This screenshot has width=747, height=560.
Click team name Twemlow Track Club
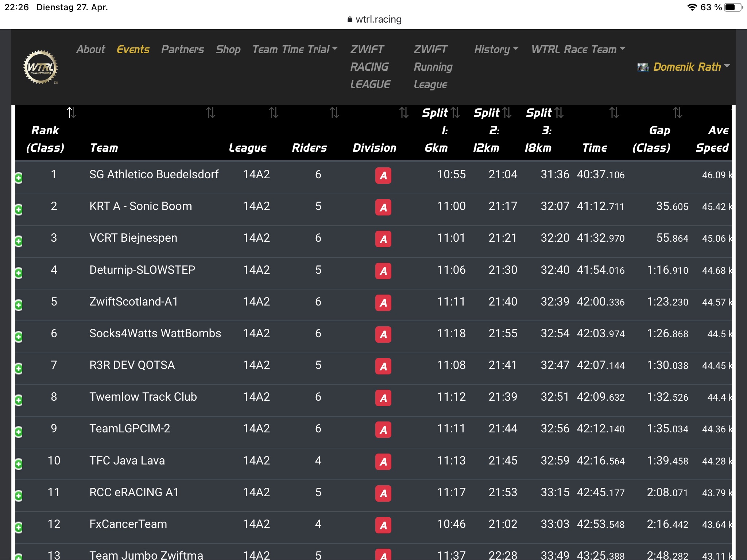[143, 397]
